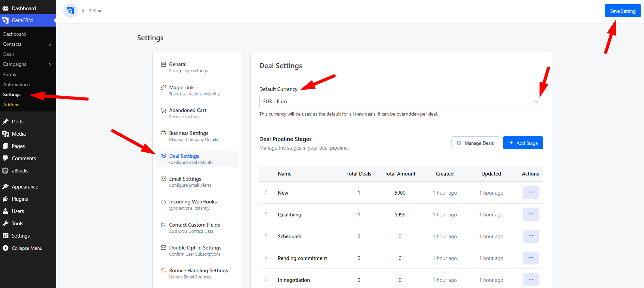Click drag handle of Qualifying stage row
644x288 pixels.
(x=266, y=214)
